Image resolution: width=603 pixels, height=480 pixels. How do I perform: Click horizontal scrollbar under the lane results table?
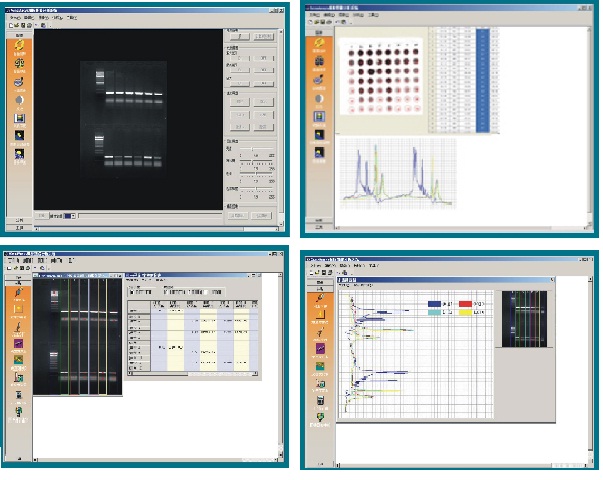tap(193, 373)
